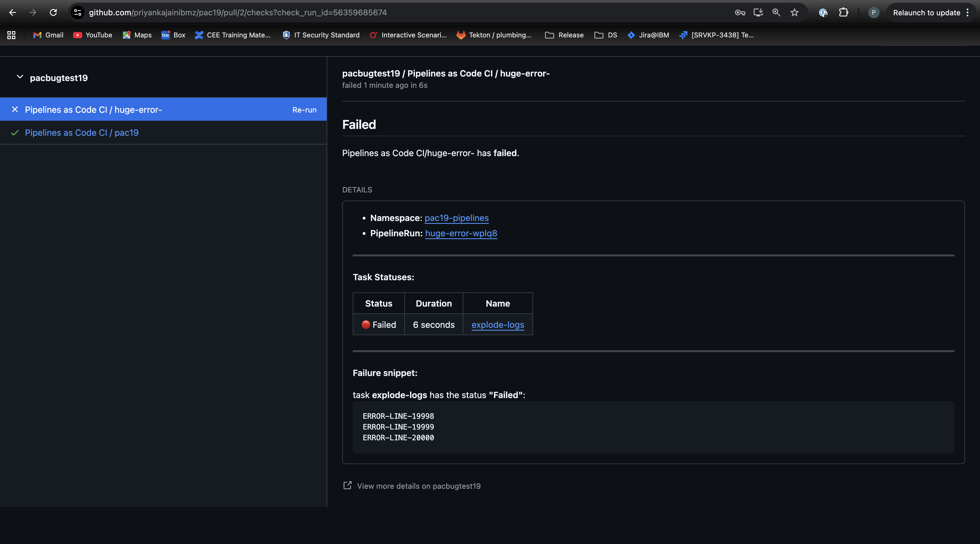Bookmark this page with star icon

coord(794,12)
